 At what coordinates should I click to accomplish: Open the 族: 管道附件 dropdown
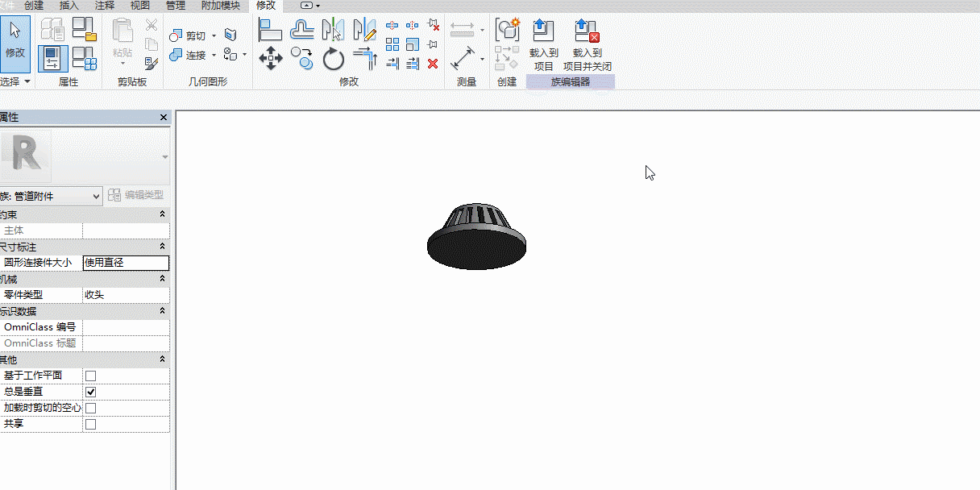pyautogui.click(x=51, y=196)
